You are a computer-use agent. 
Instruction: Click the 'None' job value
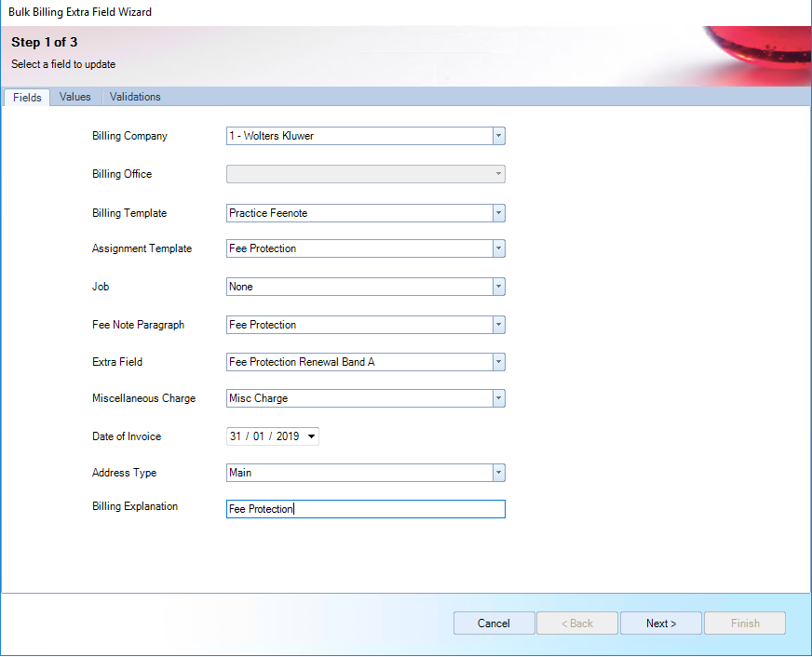tap(241, 287)
